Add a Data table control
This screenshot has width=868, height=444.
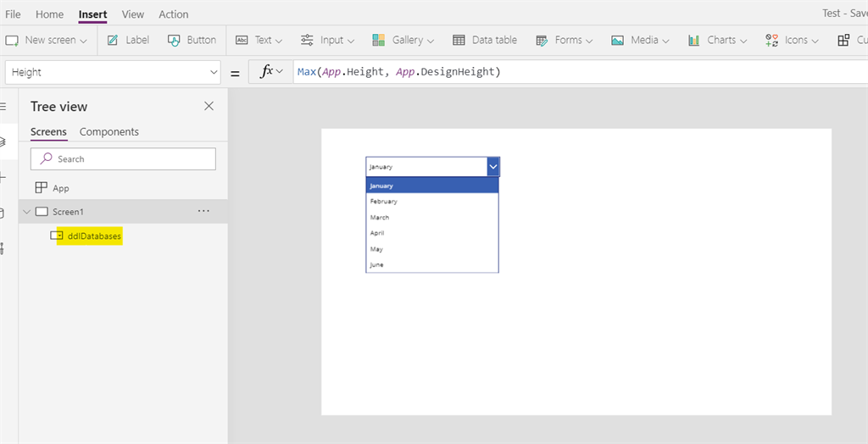click(x=484, y=40)
